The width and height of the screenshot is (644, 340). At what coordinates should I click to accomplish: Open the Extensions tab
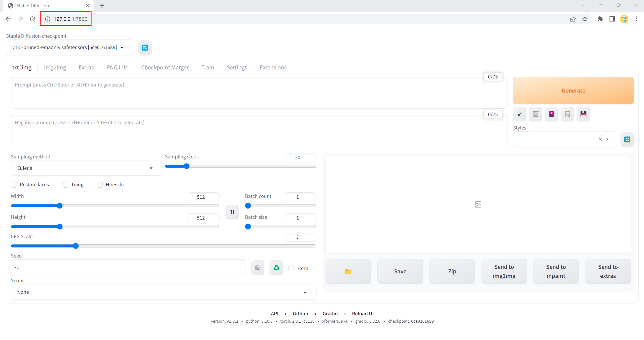point(273,67)
